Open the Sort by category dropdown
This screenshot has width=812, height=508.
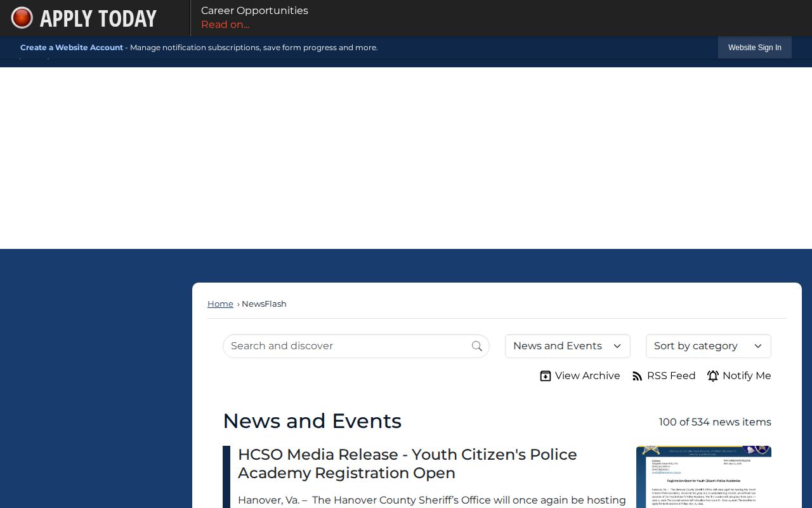click(709, 346)
